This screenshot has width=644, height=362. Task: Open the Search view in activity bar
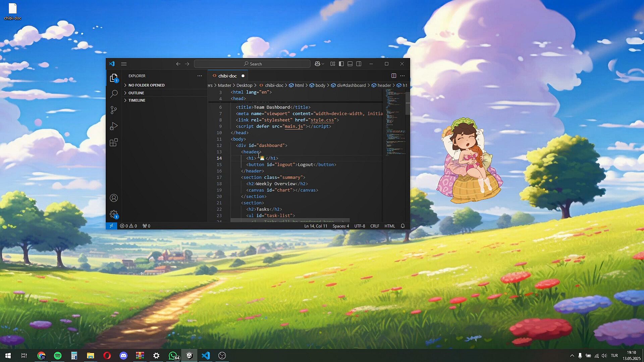[x=114, y=94]
